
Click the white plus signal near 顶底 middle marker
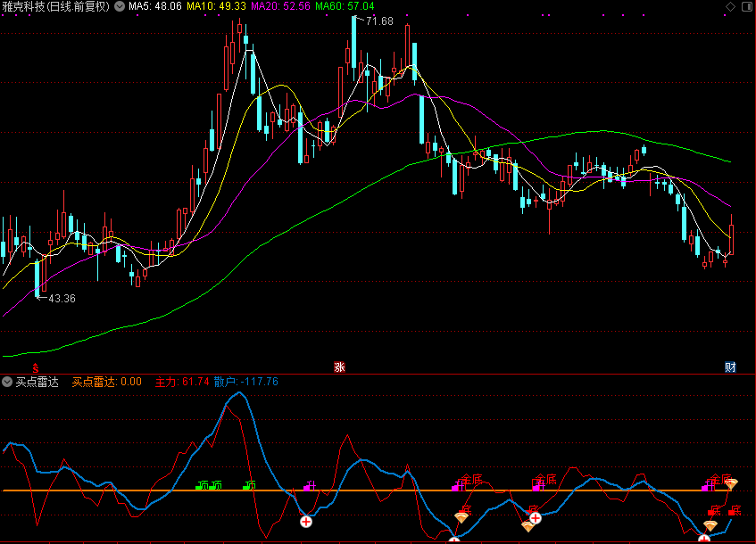535,517
